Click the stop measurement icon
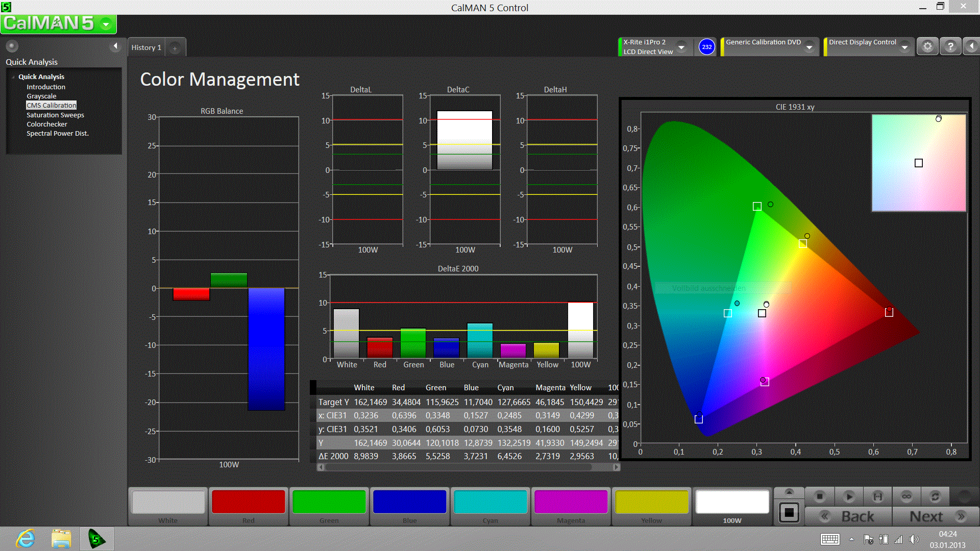The width and height of the screenshot is (980, 551). (x=820, y=496)
